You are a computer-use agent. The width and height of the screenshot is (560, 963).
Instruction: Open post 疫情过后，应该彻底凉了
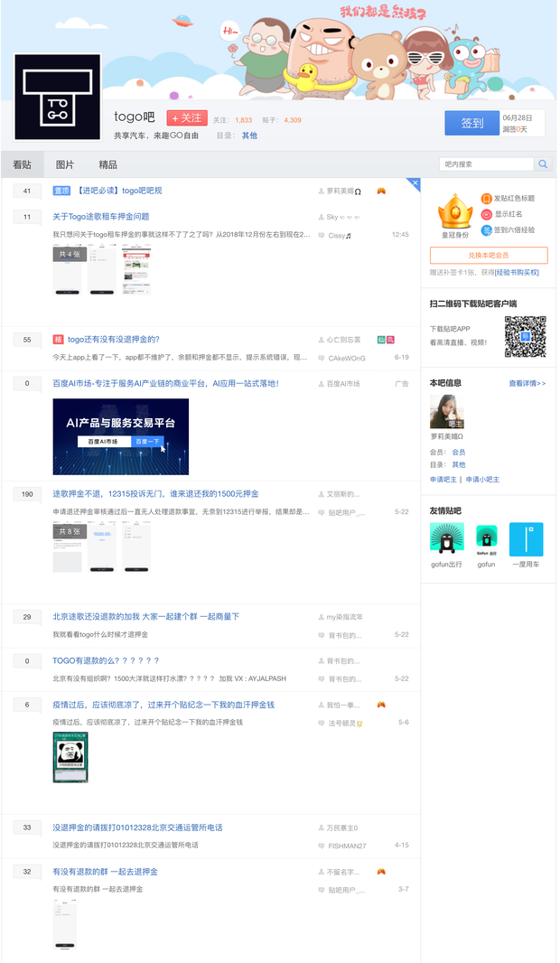pos(163,705)
